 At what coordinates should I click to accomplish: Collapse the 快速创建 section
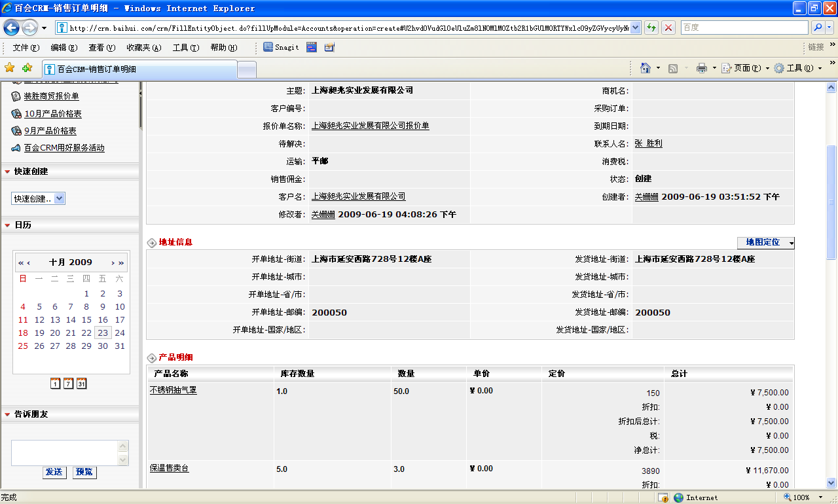(7, 171)
